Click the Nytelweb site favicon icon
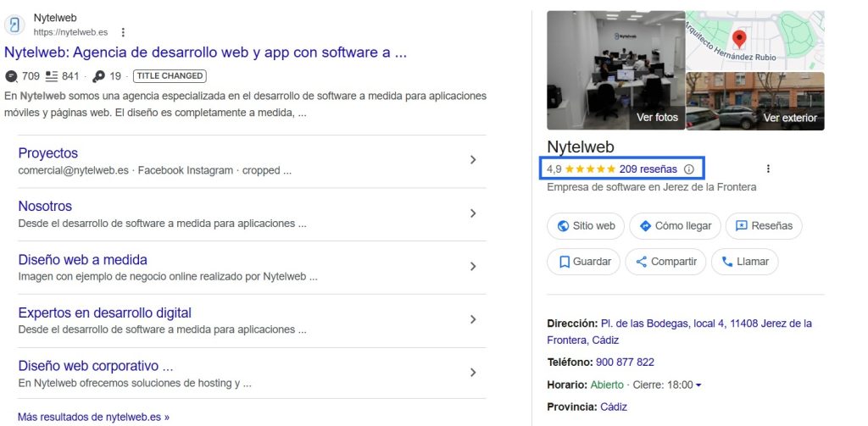868x426 pixels. (15, 25)
